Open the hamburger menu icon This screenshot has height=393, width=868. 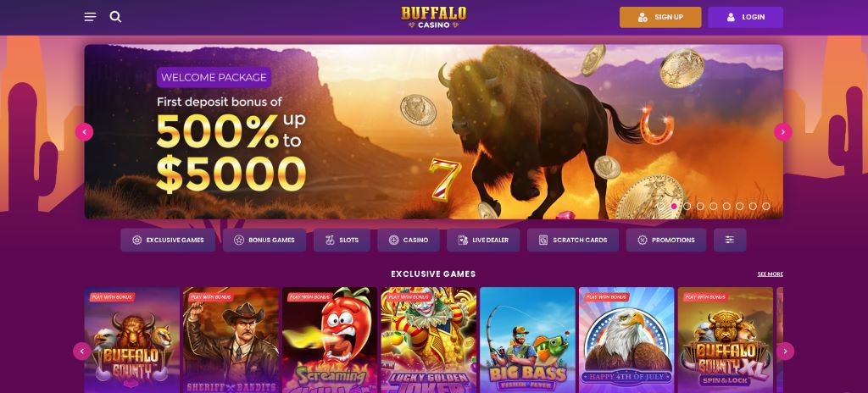click(90, 17)
